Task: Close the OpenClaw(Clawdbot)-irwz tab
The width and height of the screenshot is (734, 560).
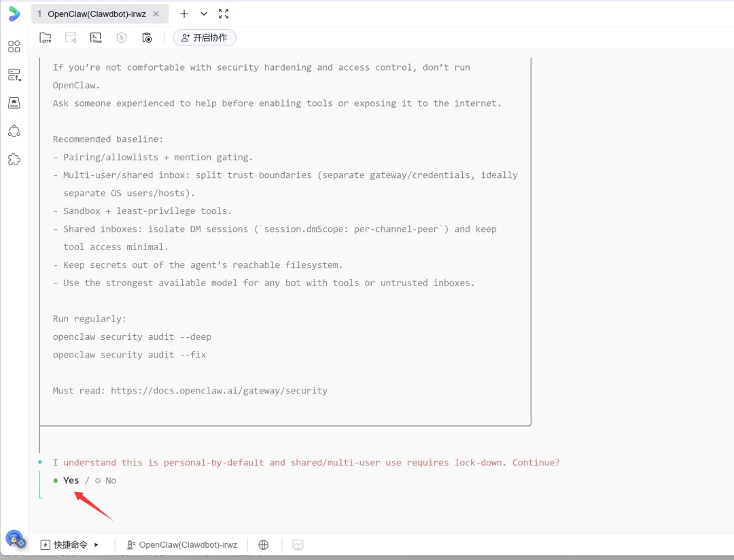Action: coord(156,14)
